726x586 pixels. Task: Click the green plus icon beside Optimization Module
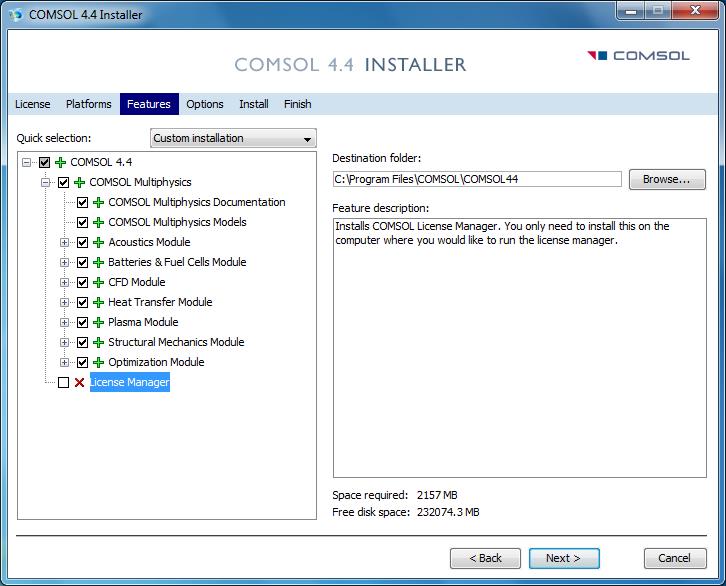(98, 362)
